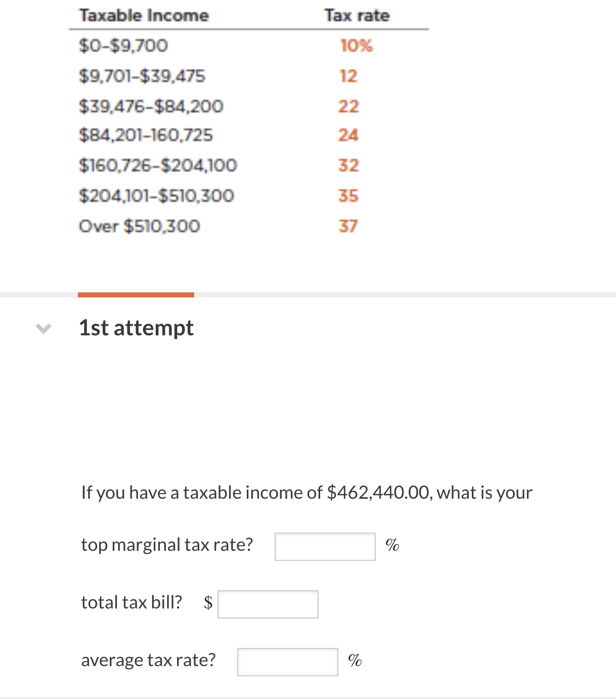
Task: Select the 10% tax rate value
Action: [x=357, y=46]
